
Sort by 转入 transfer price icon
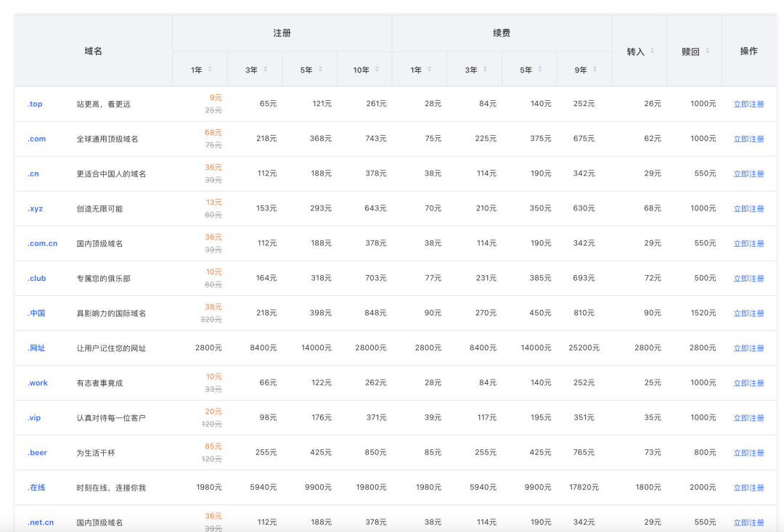pos(653,51)
